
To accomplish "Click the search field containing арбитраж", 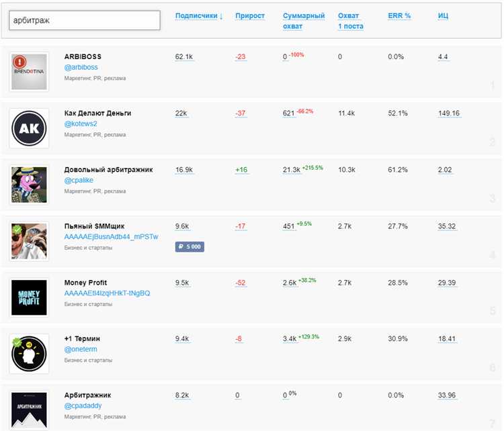I will coord(85,21).
